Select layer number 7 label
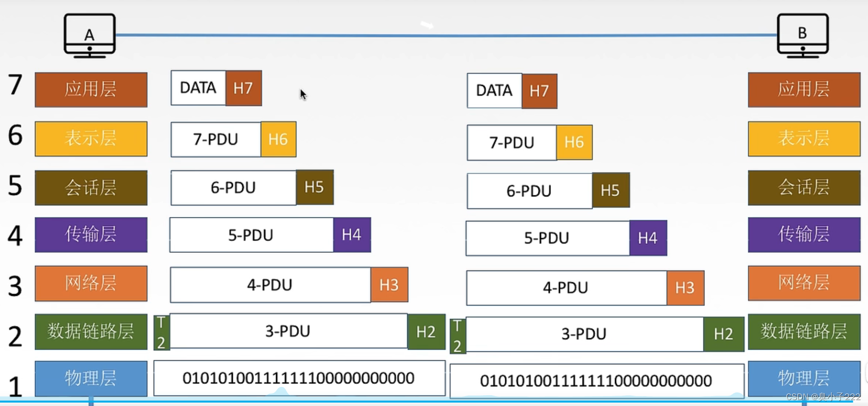 15,84
